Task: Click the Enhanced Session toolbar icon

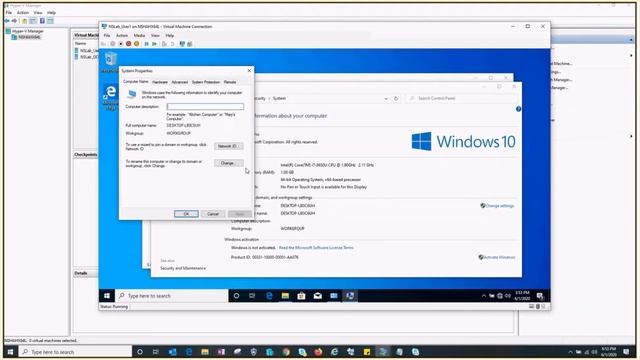Action: click(x=182, y=44)
